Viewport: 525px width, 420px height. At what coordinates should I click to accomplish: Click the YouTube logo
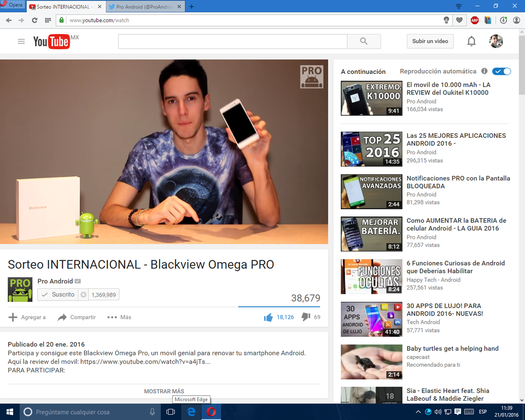pyautogui.click(x=51, y=42)
